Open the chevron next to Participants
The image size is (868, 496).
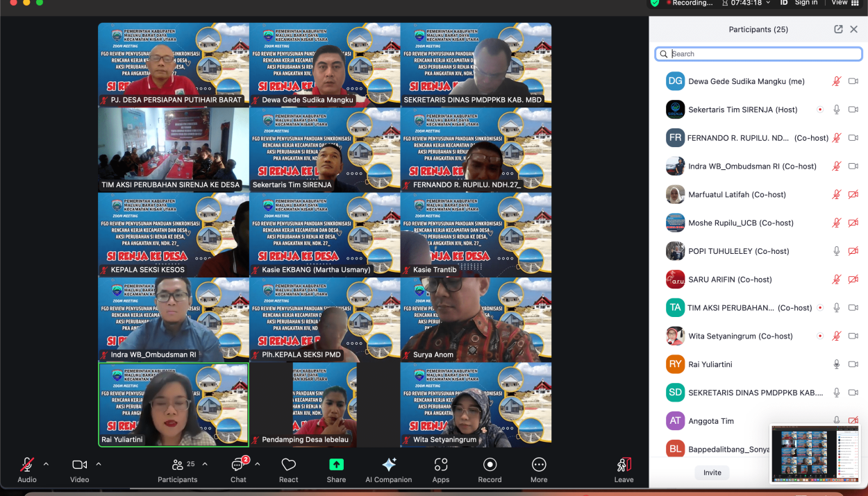pos(205,463)
